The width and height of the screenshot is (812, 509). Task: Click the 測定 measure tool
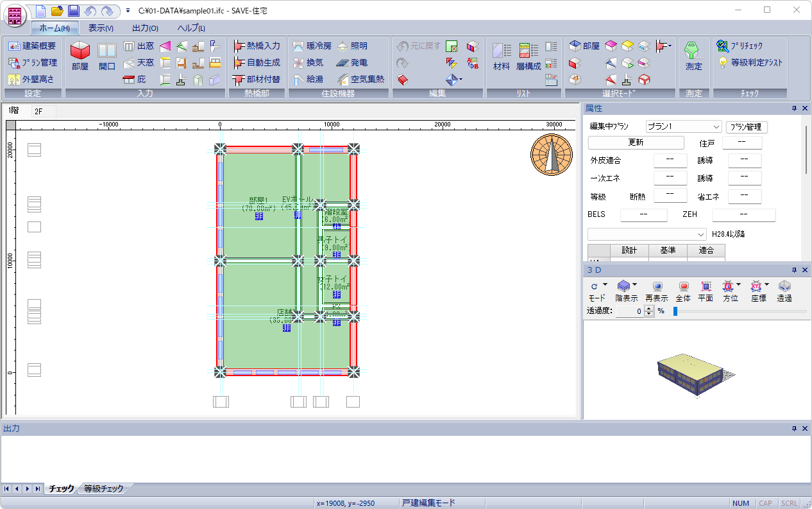tap(694, 56)
